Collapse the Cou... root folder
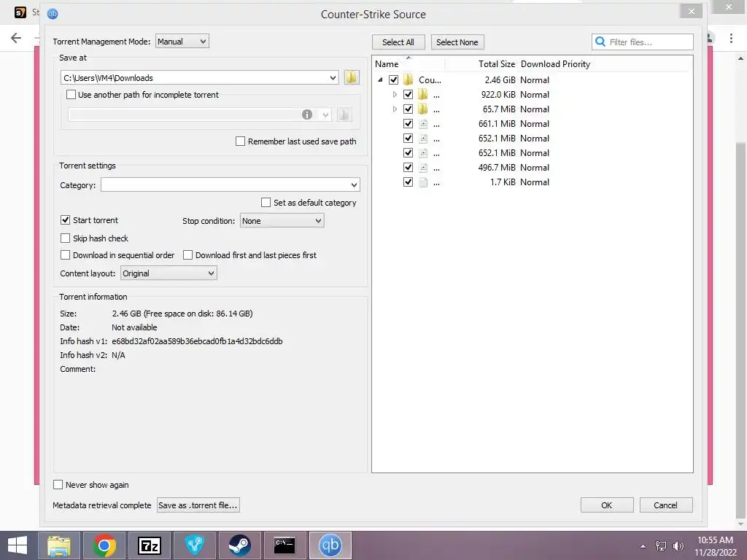Image resolution: width=747 pixels, height=560 pixels. click(x=380, y=79)
